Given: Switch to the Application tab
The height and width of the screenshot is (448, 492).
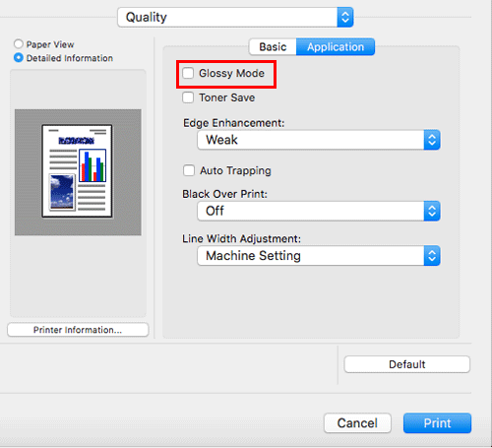Looking at the screenshot, I should pos(336,46).
